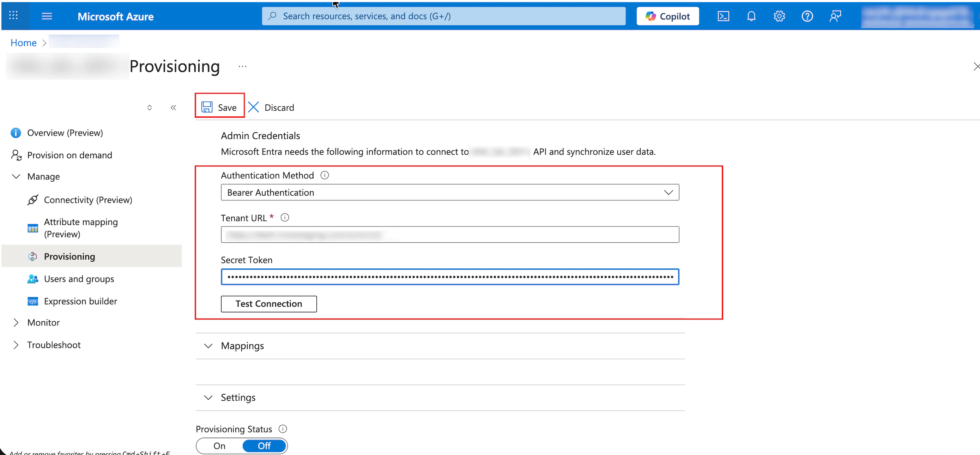Viewport: 980px width, 455px height.
Task: Open Expression builder menu item
Action: point(80,301)
